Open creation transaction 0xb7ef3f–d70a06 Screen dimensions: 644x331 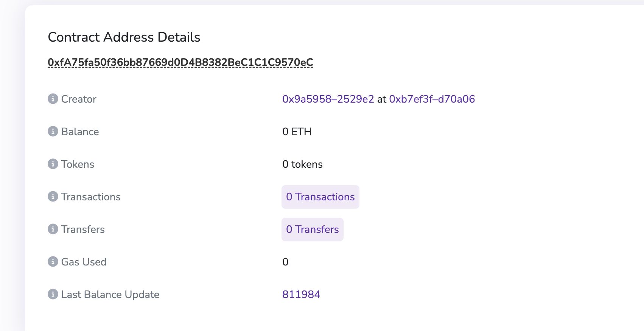pos(432,99)
